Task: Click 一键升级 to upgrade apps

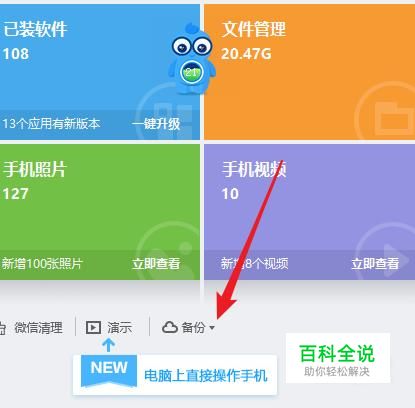Action: pyautogui.click(x=156, y=124)
